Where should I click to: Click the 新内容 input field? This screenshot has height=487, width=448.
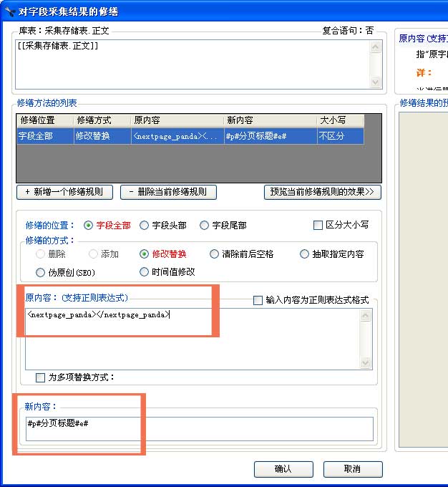pyautogui.click(x=198, y=429)
